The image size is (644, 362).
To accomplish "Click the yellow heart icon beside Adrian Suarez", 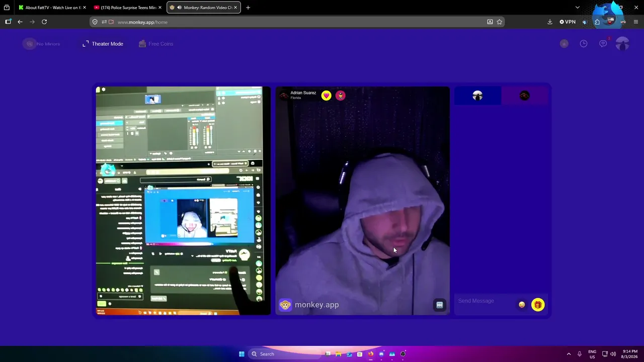I will click(327, 96).
